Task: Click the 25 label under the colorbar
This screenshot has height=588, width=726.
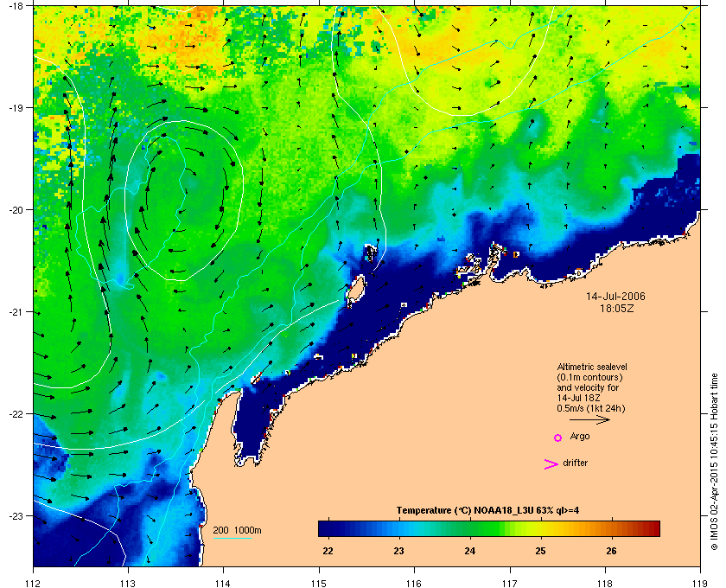Action: tap(541, 551)
